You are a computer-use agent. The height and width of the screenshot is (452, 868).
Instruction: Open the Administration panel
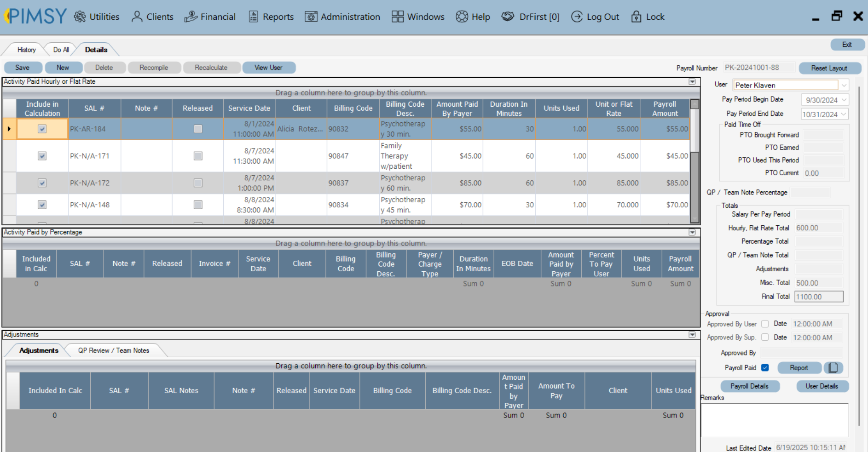coord(311,17)
